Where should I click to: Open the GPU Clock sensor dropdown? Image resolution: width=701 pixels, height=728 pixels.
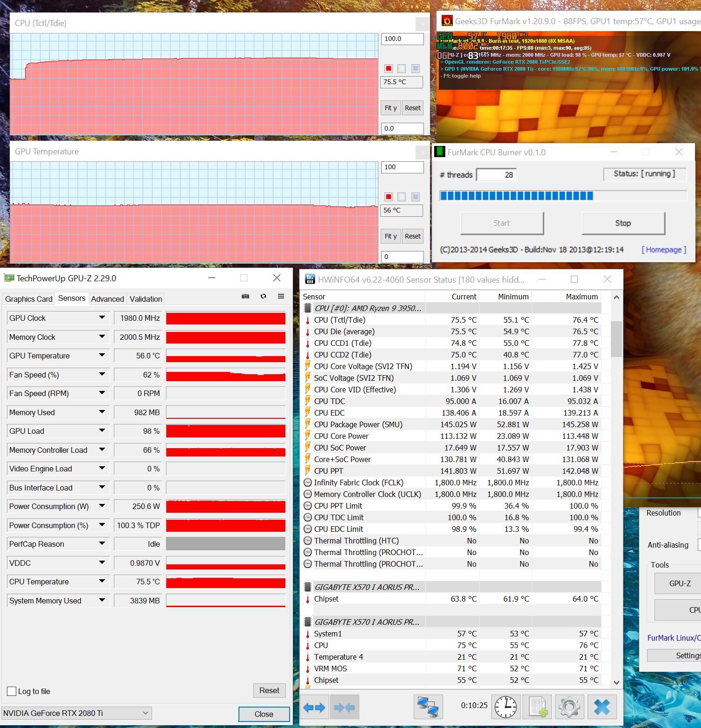click(x=102, y=318)
